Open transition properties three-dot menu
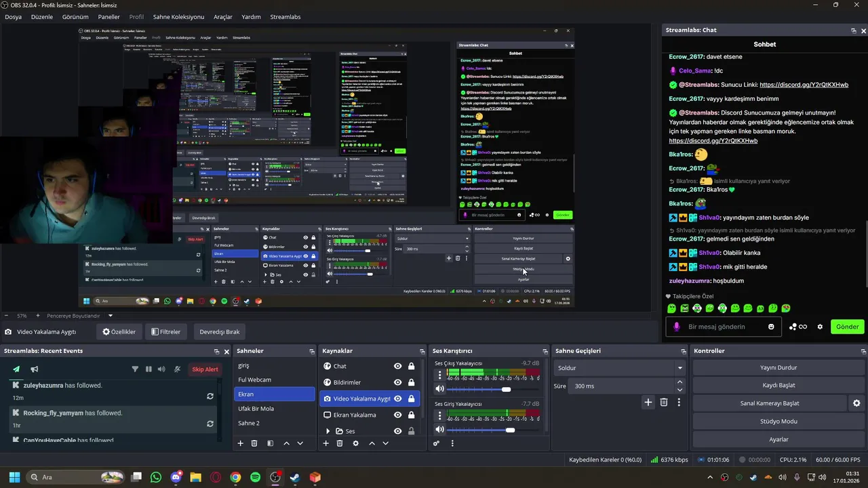 coord(678,402)
